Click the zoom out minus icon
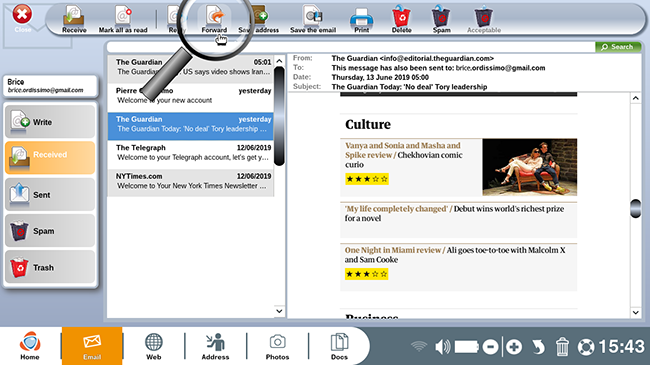This screenshot has height=365, width=650. click(x=490, y=347)
